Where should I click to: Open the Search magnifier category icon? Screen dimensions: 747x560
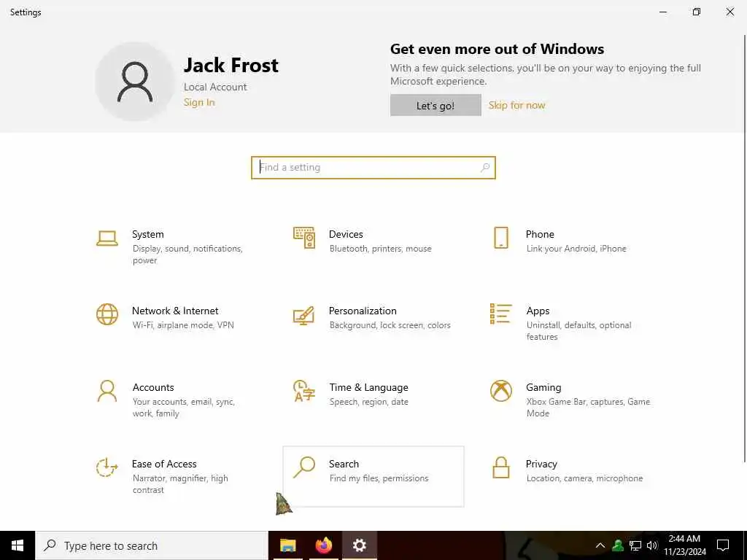tap(304, 467)
